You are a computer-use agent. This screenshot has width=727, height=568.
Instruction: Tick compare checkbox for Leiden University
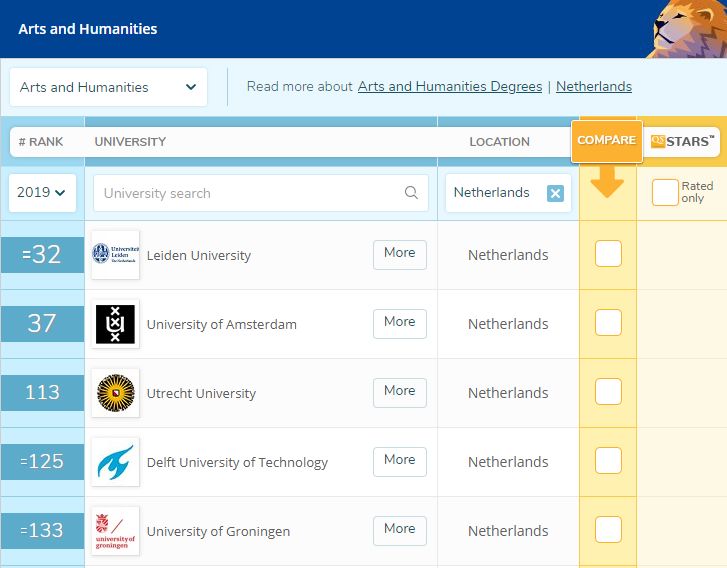click(608, 254)
